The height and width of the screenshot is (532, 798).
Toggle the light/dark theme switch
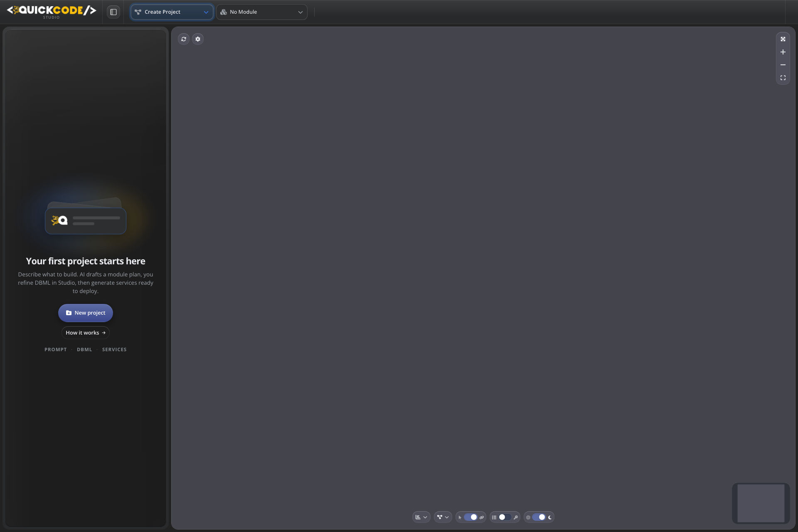539,517
